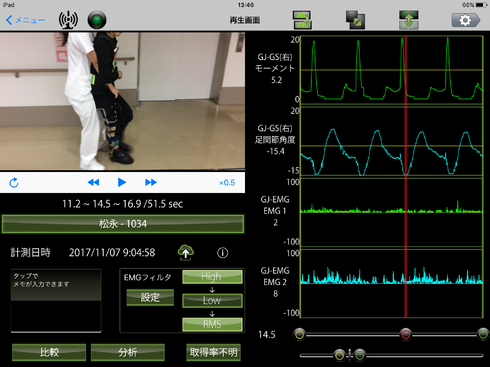Tap the 足関節角度 ankle angle graph
The width and height of the screenshot is (490, 367).
pyautogui.click(x=392, y=142)
